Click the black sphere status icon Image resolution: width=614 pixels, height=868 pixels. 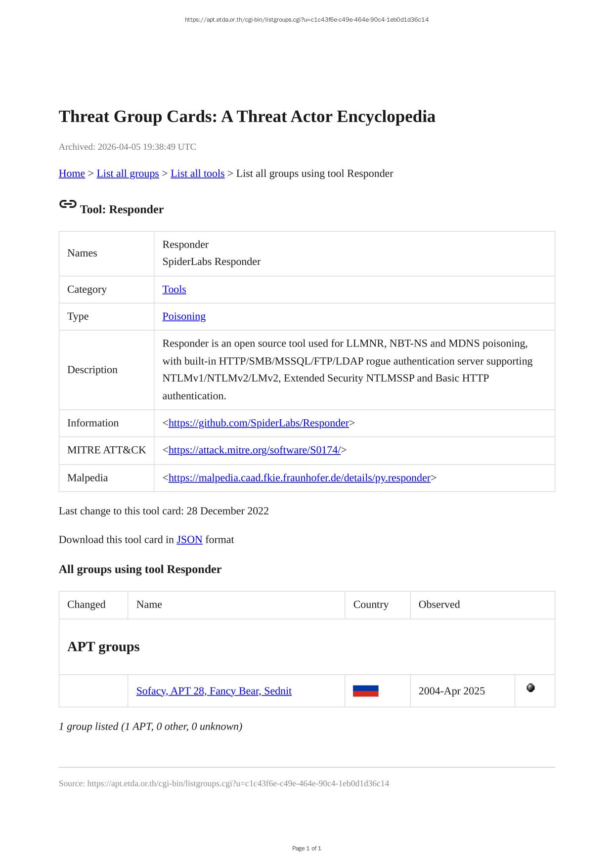(x=530, y=688)
